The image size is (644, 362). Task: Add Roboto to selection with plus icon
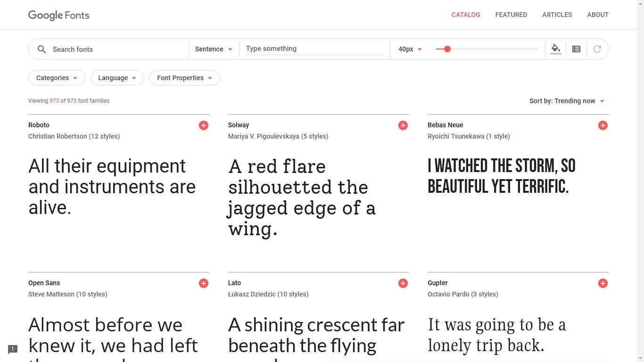click(204, 125)
